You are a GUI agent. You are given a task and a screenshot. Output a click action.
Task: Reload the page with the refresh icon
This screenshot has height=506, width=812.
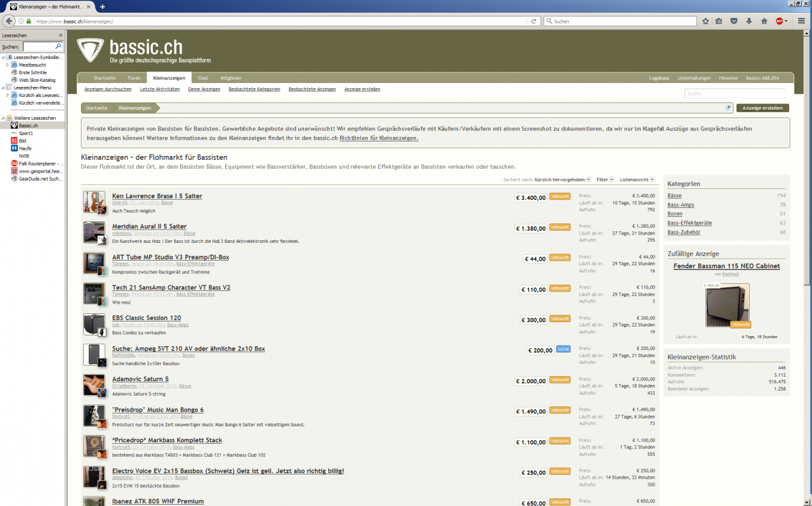[x=534, y=21]
